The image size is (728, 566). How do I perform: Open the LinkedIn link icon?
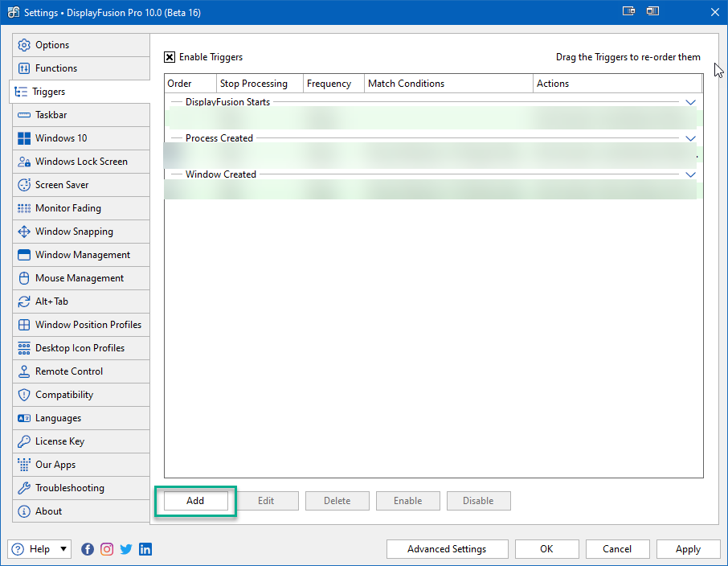click(x=145, y=549)
